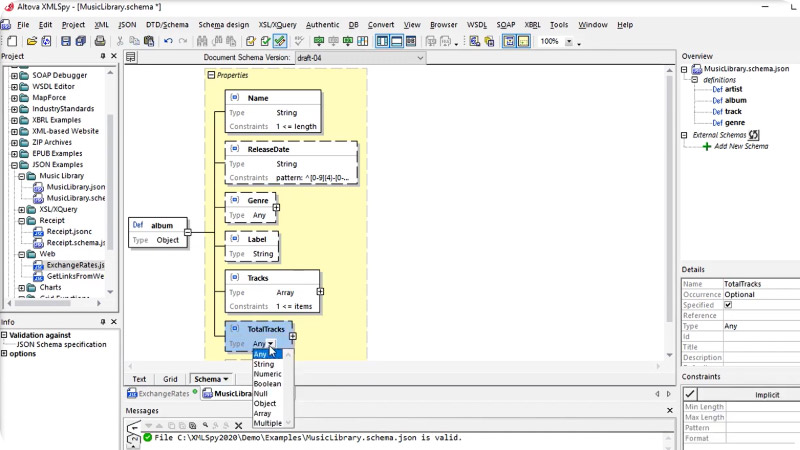Toggle the highlighted blue schema view icon
The width and height of the screenshot is (800, 450).
(x=509, y=41)
